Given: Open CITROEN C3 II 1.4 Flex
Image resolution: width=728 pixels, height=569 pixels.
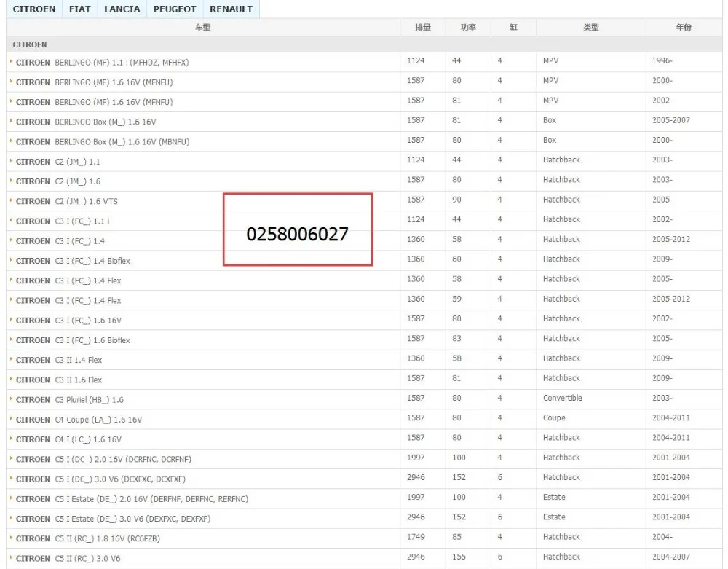Looking at the screenshot, I should point(59,360).
